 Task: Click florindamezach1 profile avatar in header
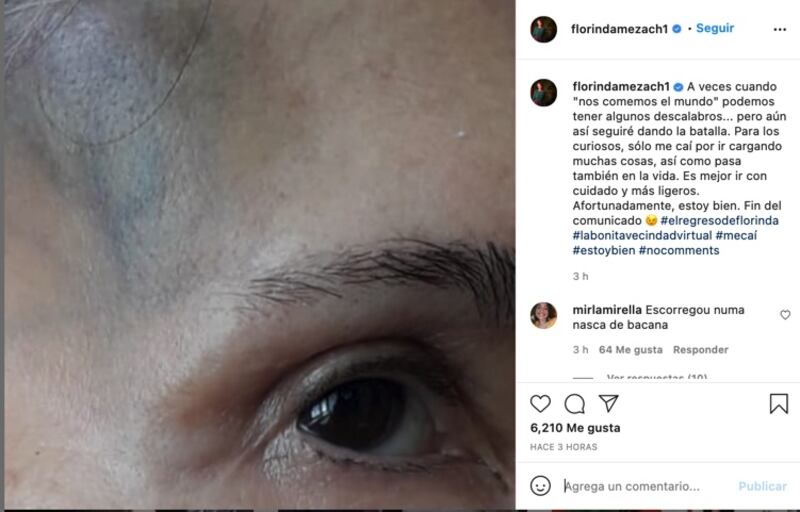click(544, 29)
